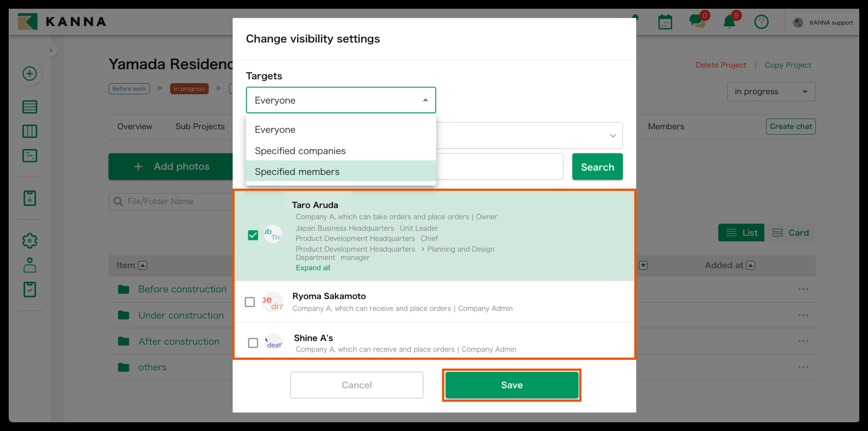Image resolution: width=868 pixels, height=431 pixels.
Task: Open the calendar icon in the top bar
Action: pos(665,22)
